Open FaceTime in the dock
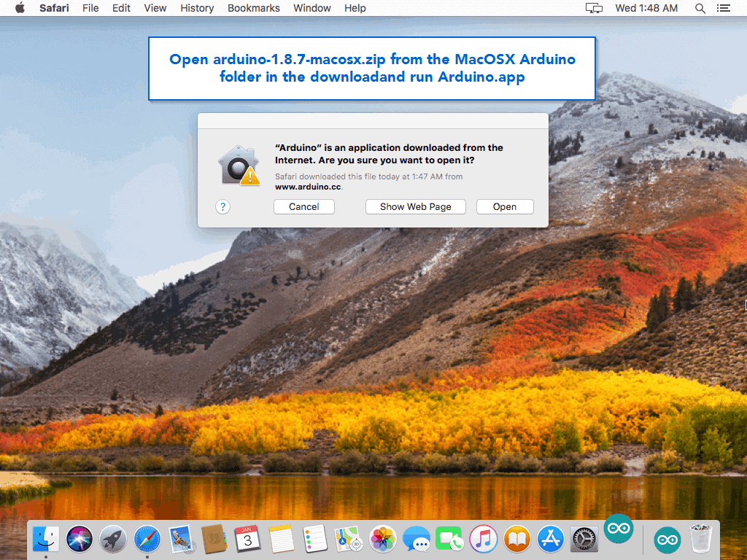Viewport: 747px width, 560px height. [x=449, y=539]
